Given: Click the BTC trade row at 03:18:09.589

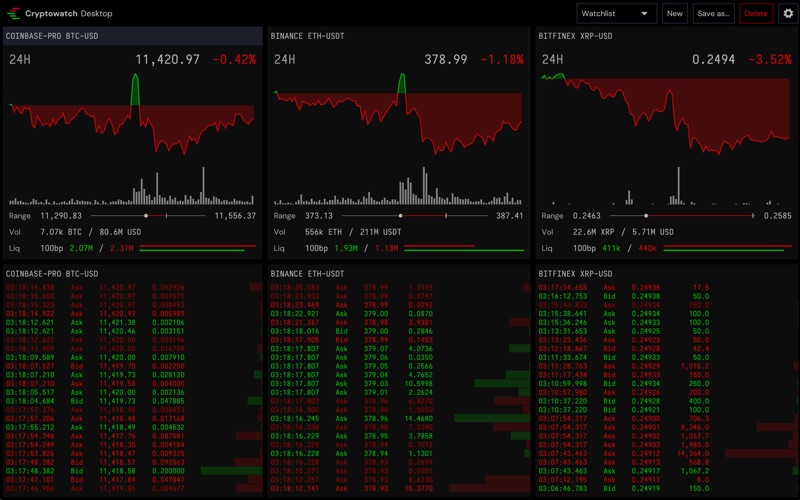Looking at the screenshot, I should point(133,358).
